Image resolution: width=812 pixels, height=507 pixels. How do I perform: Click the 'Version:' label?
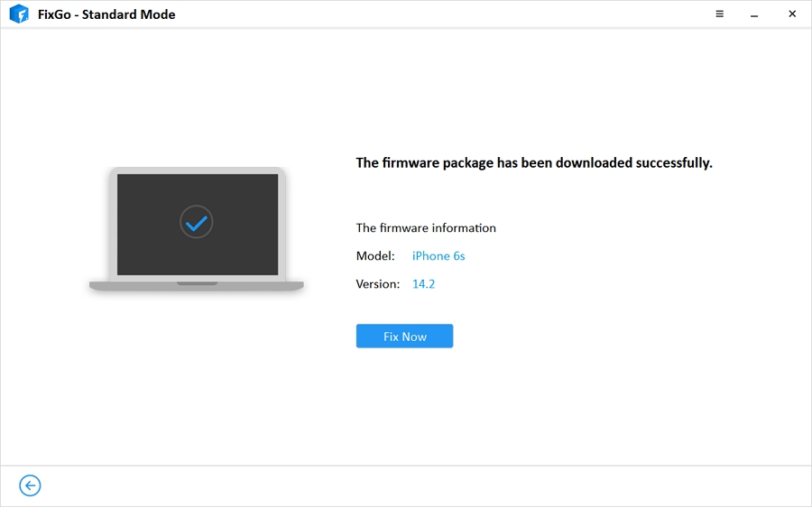pos(378,284)
